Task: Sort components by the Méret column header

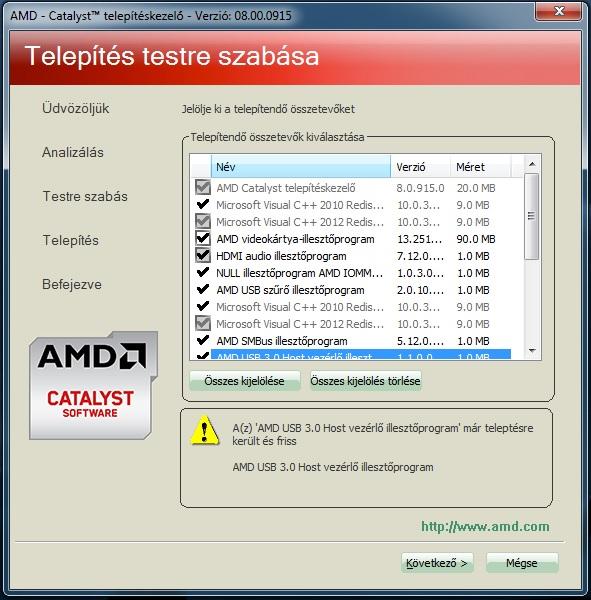Action: coord(481,167)
